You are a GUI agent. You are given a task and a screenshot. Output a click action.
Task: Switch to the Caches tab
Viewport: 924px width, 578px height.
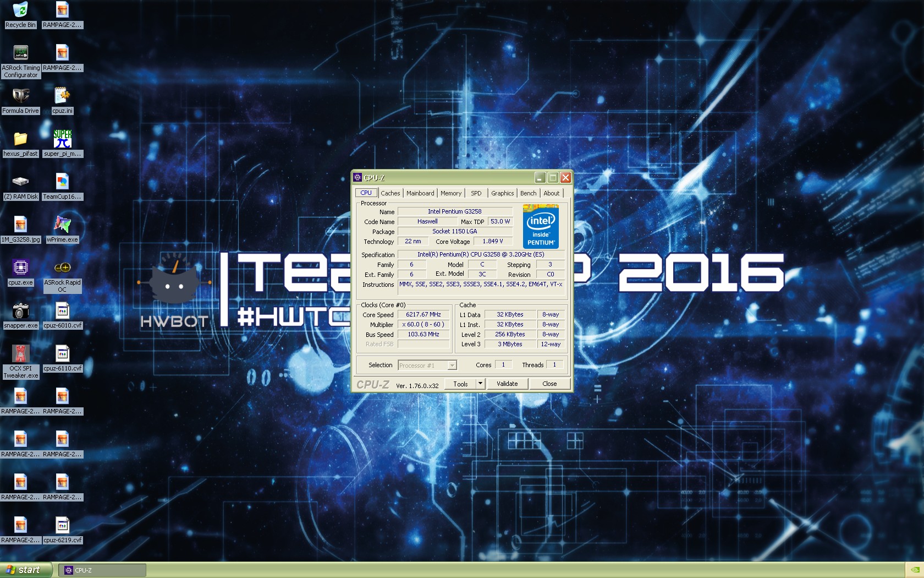(x=391, y=193)
